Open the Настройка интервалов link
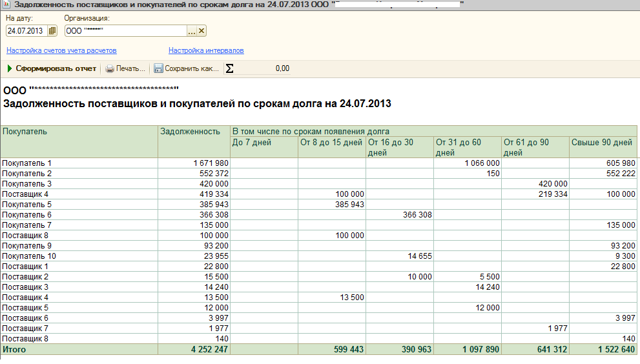The height and width of the screenshot is (364, 640). tap(206, 50)
